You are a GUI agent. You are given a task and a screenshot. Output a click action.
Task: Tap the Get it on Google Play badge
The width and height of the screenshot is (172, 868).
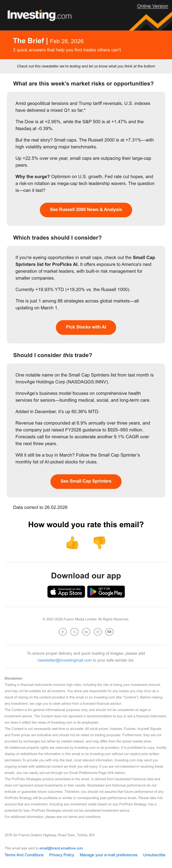106,592
